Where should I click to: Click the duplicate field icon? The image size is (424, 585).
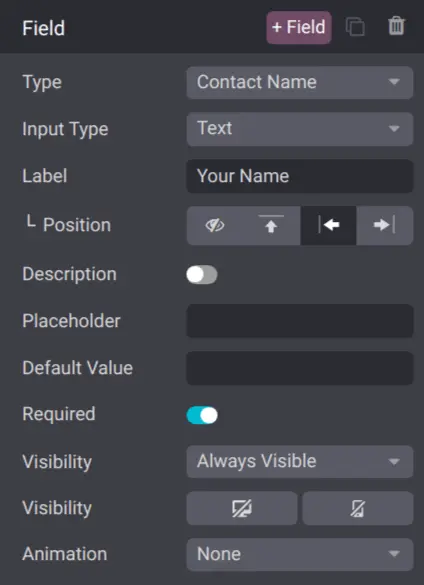click(355, 27)
